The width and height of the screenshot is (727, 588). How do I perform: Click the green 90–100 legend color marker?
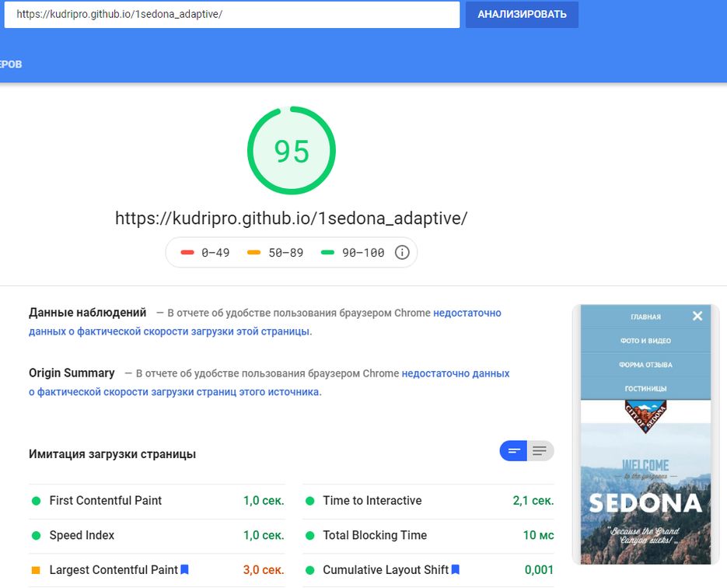pyautogui.click(x=327, y=253)
